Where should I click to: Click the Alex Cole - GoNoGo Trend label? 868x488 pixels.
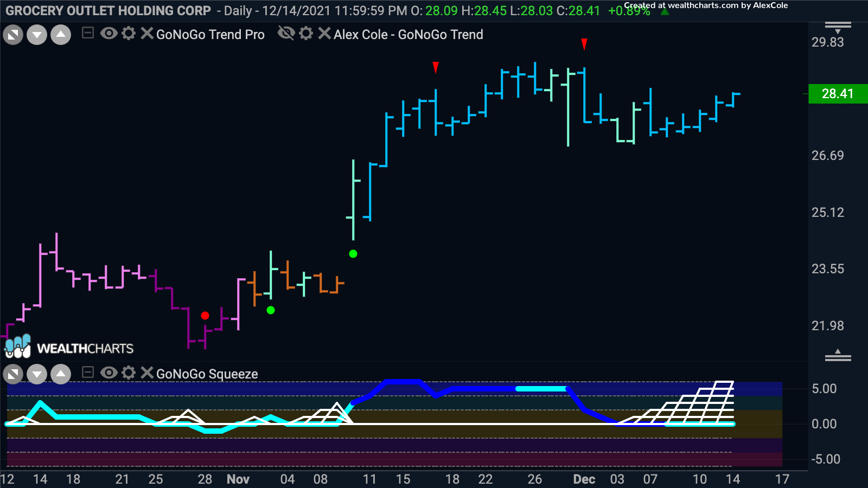408,35
